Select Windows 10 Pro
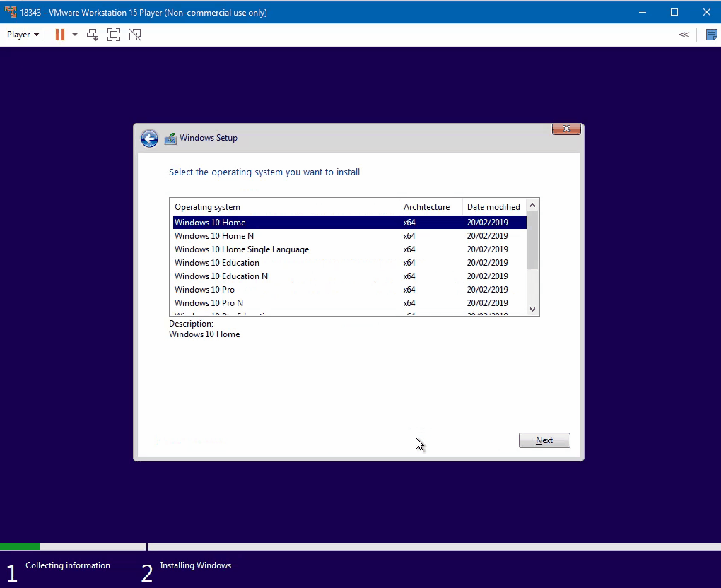This screenshot has height=588, width=721. [x=349, y=290]
